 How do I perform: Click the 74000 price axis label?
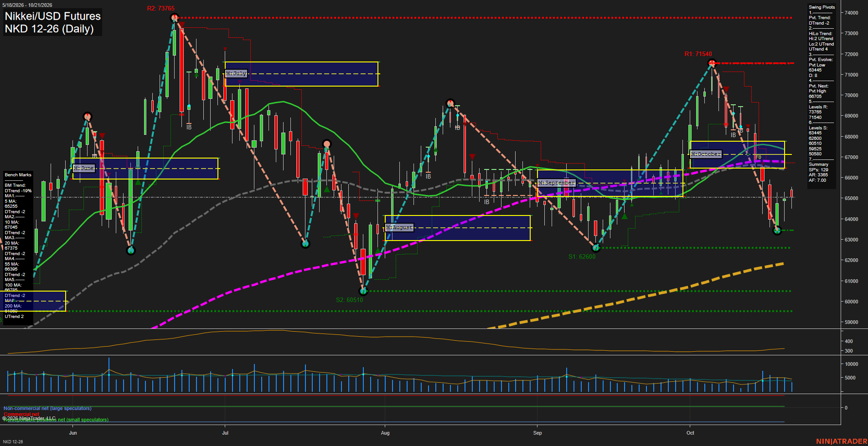[x=852, y=13]
